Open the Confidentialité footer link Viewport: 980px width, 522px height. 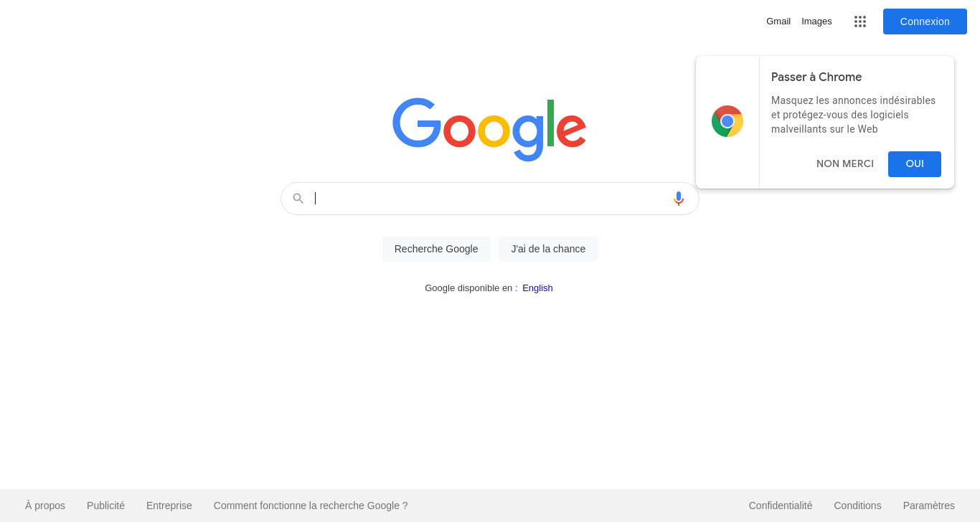(781, 506)
